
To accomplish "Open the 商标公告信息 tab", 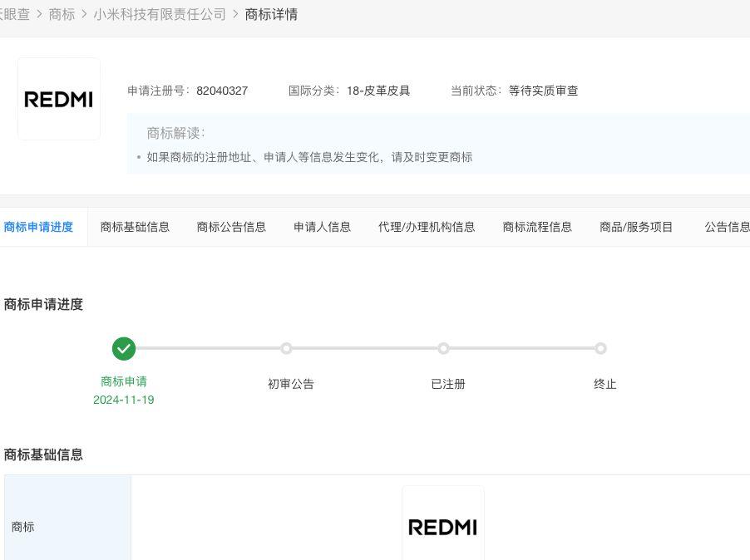I will point(231,227).
